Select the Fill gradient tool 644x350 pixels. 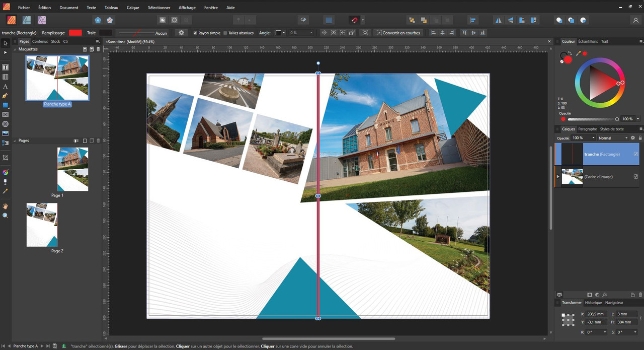pos(6,173)
